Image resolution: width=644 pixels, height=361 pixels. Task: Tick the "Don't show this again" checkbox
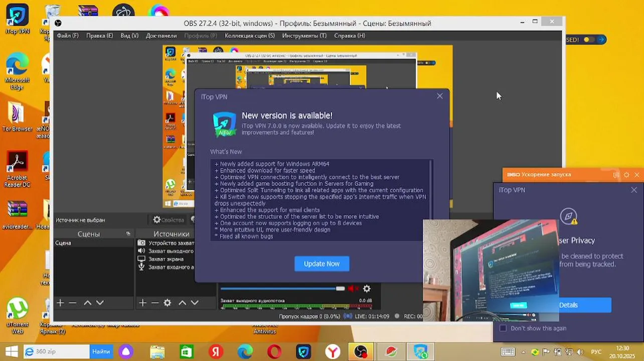point(503,328)
